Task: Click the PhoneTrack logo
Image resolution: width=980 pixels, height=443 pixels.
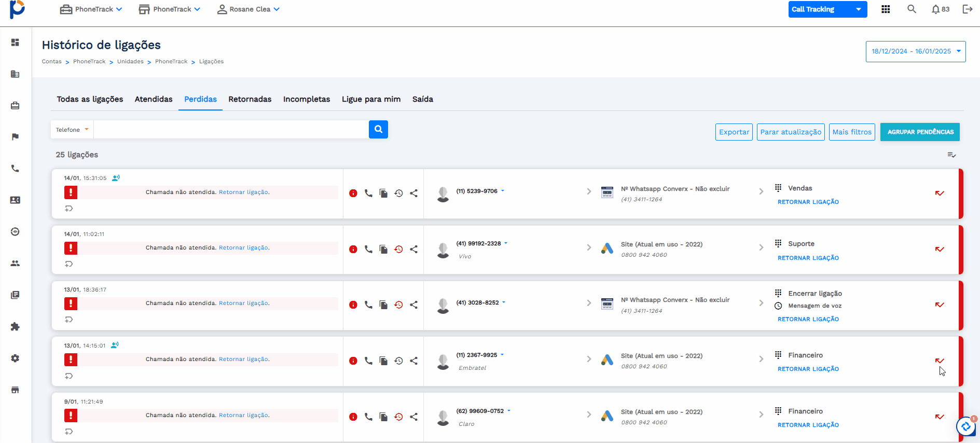Action: [17, 9]
